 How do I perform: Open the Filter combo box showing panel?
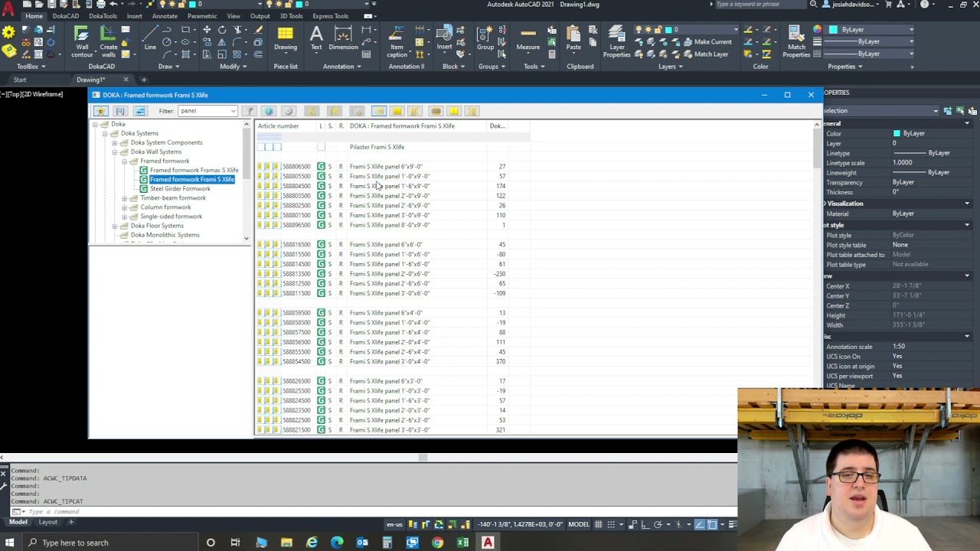point(207,111)
